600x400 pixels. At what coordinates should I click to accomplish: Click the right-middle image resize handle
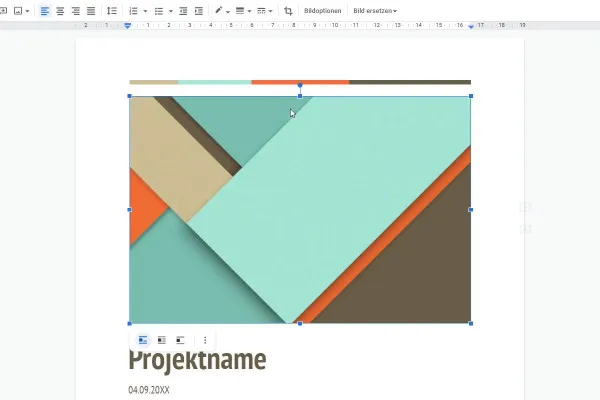pos(471,210)
